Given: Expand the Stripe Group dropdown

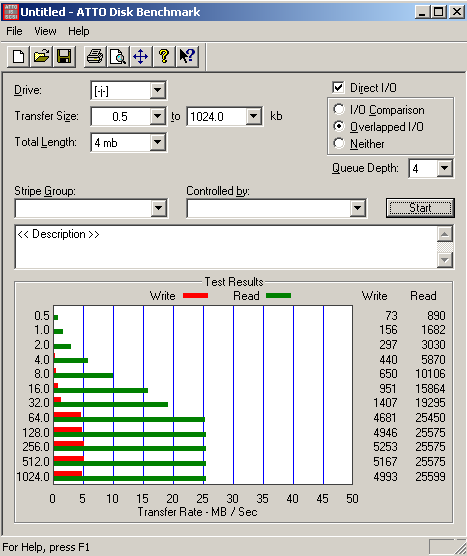Looking at the screenshot, I should [x=159, y=208].
